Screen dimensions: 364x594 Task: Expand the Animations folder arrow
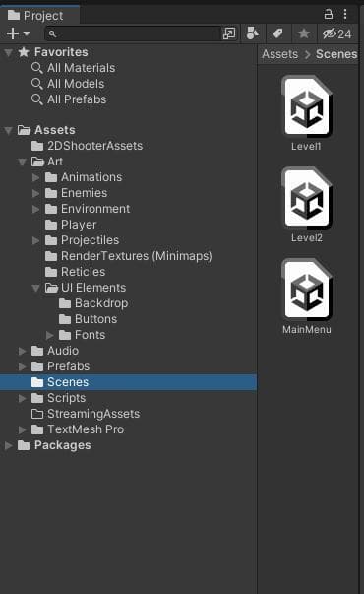(x=36, y=177)
